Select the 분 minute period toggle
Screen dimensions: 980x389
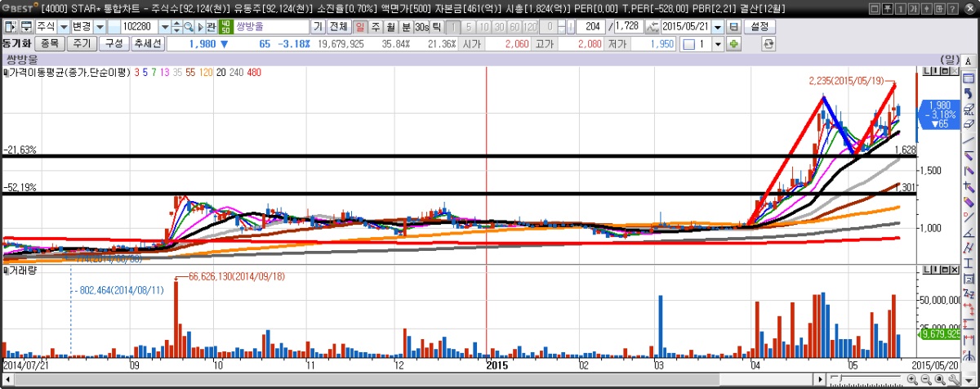click(x=405, y=27)
